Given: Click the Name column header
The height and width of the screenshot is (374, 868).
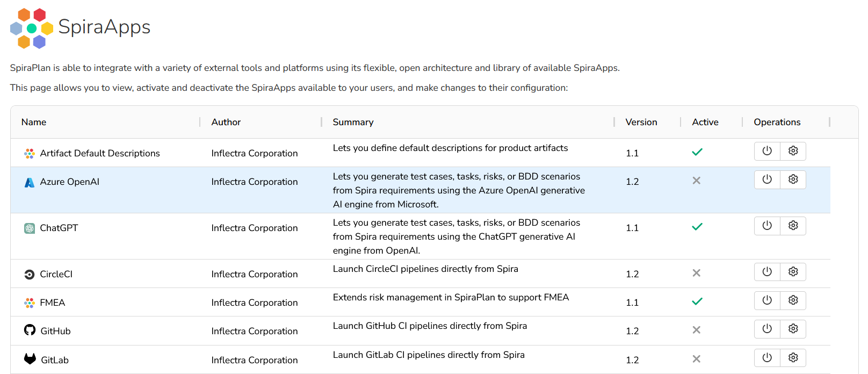Looking at the screenshot, I should (34, 123).
